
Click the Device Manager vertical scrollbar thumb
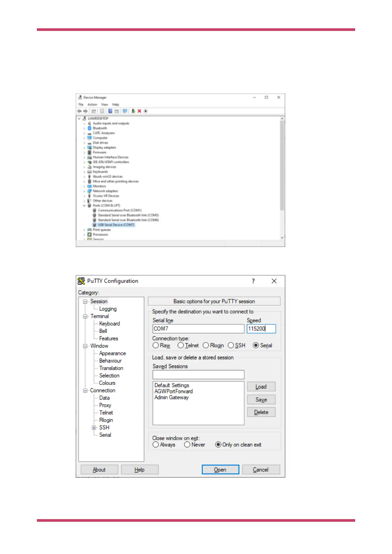click(282, 165)
